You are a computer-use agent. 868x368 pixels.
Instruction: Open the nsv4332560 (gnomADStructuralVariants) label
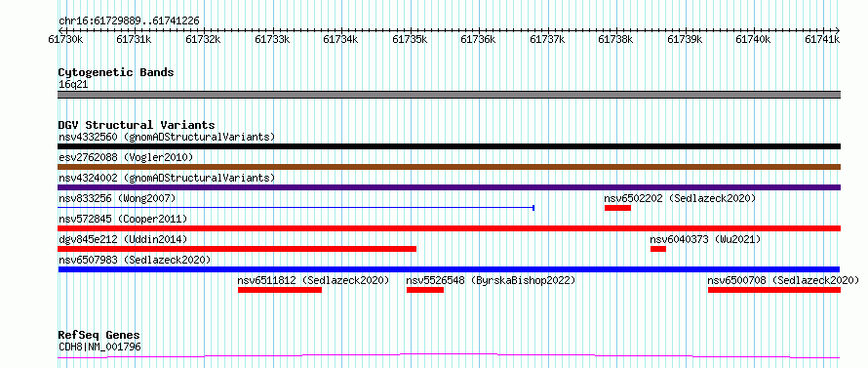coord(167,137)
